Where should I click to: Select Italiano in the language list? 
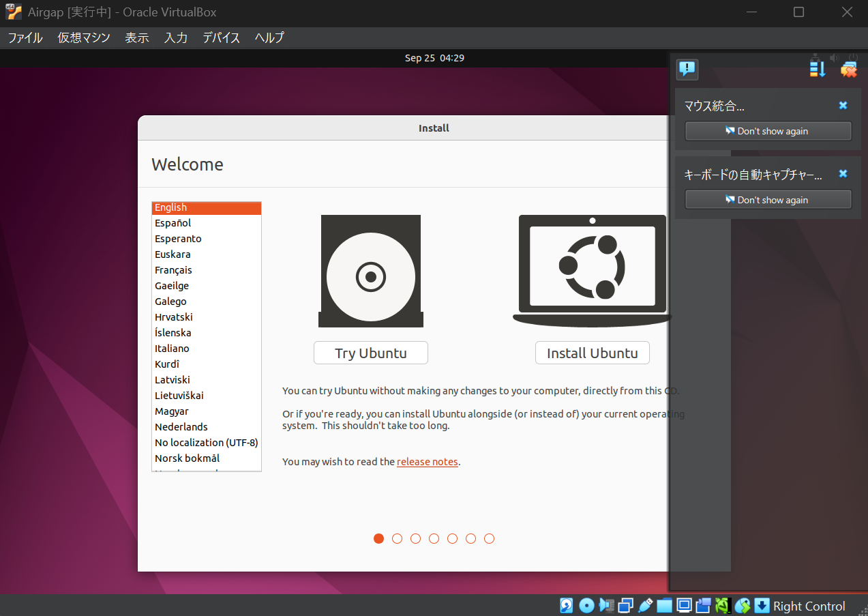[x=172, y=349]
